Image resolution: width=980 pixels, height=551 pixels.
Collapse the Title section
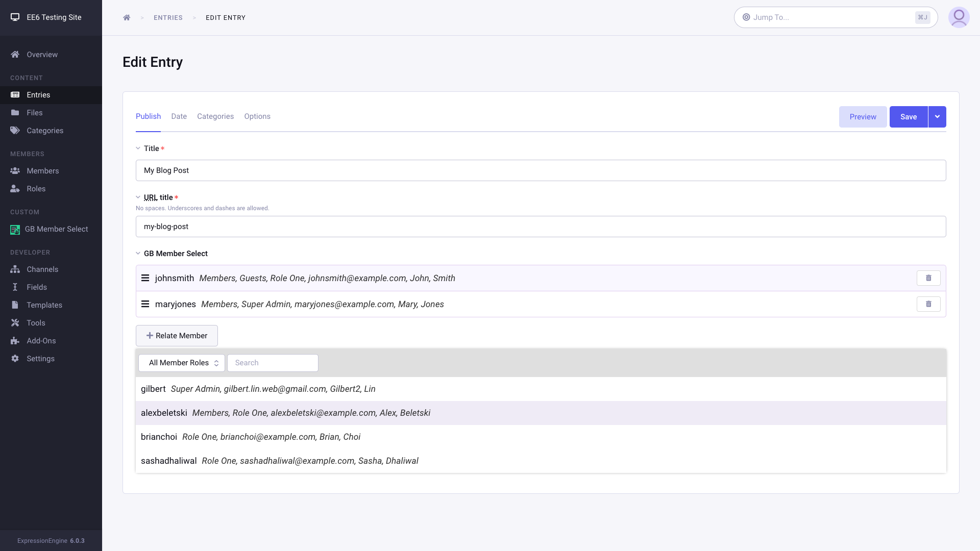coord(138,148)
